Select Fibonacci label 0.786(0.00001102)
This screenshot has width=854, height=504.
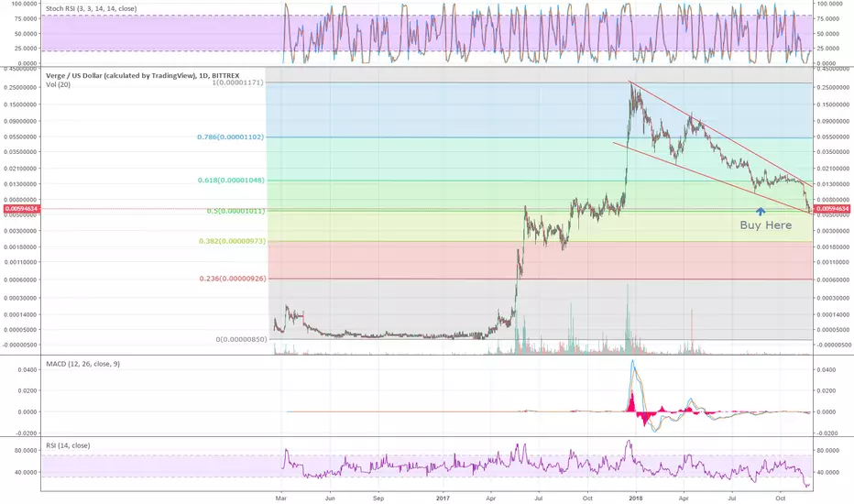230,137
